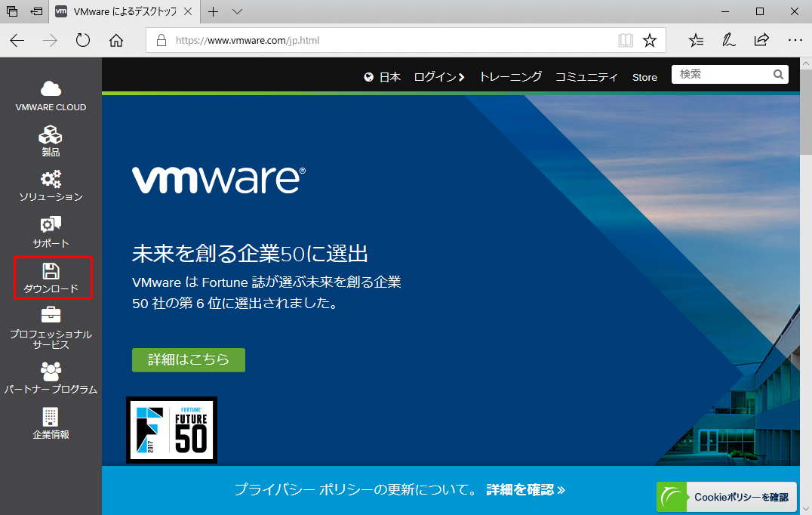Open the Store menu item

(644, 77)
